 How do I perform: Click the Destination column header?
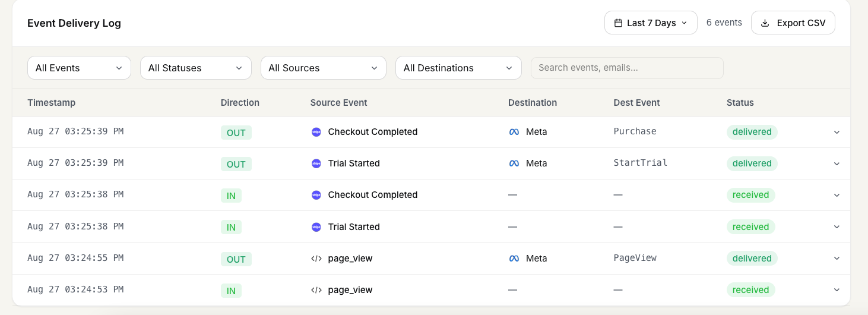point(533,102)
